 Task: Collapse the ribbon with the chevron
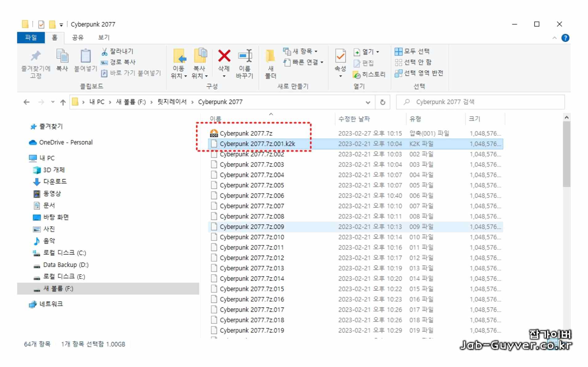point(554,38)
